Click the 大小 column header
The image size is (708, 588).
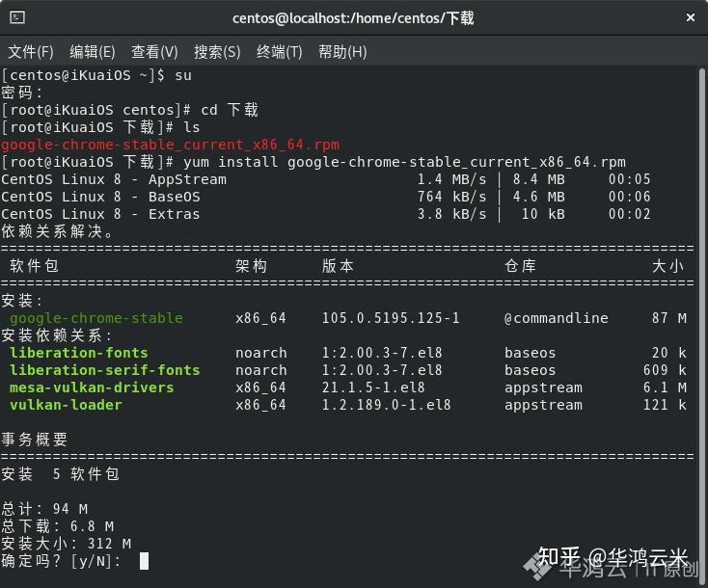tap(667, 266)
